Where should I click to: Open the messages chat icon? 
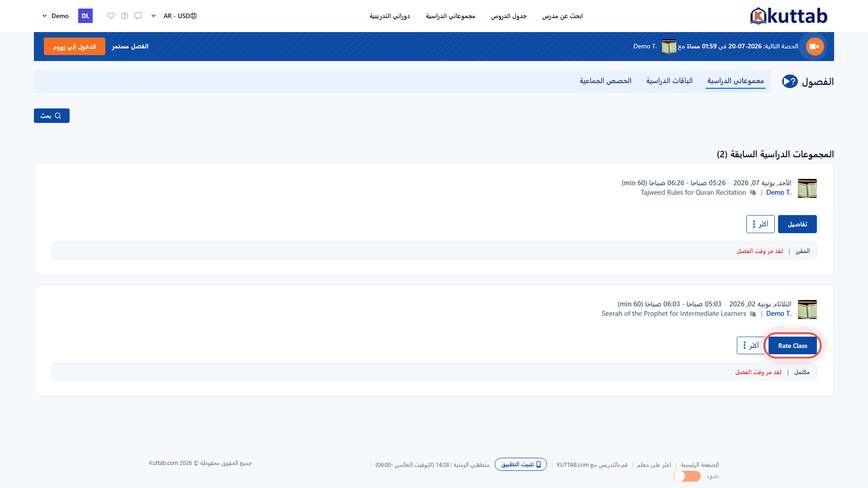point(138,16)
